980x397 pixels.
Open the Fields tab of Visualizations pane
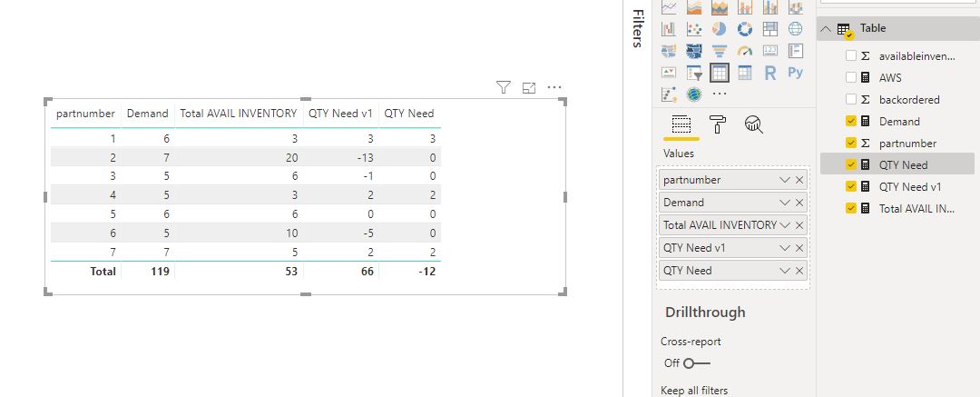(681, 124)
